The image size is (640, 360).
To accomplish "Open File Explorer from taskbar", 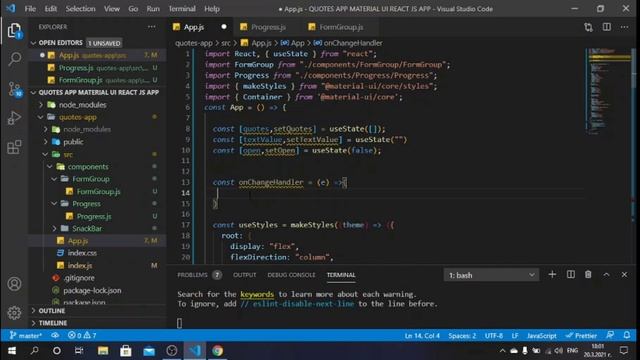I will (103, 351).
